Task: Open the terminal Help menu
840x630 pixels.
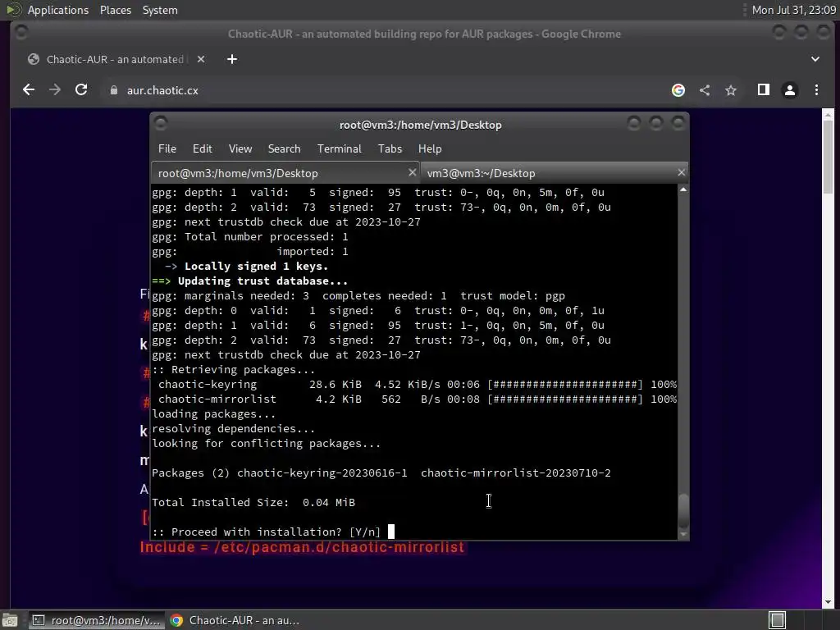Action: (x=430, y=148)
